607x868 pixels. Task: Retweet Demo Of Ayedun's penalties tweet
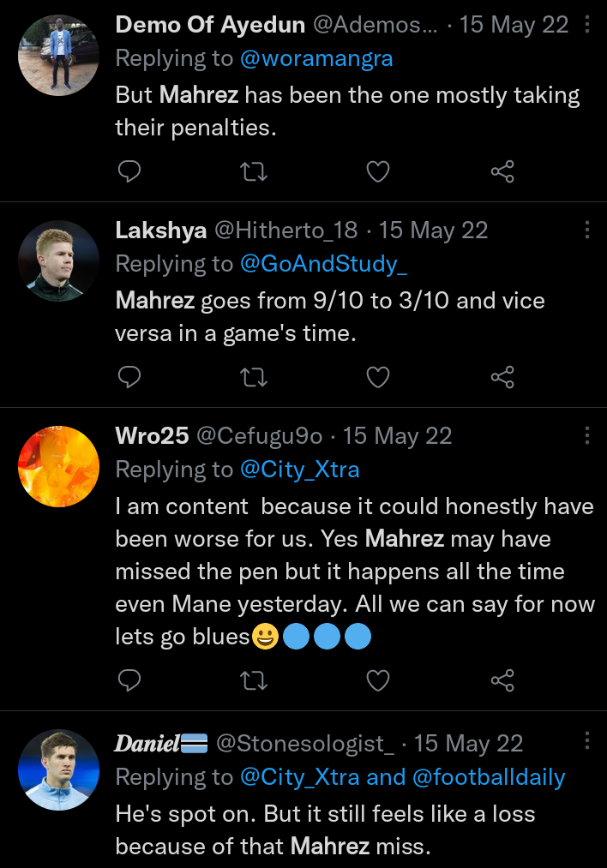click(x=253, y=172)
